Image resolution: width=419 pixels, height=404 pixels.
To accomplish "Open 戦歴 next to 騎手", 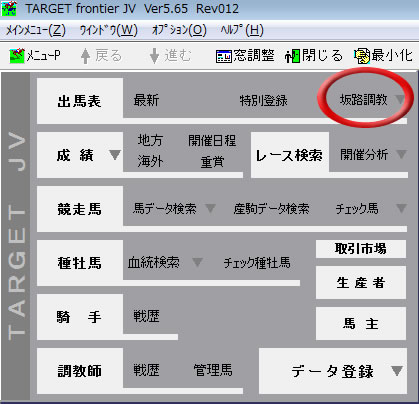I will (146, 316).
